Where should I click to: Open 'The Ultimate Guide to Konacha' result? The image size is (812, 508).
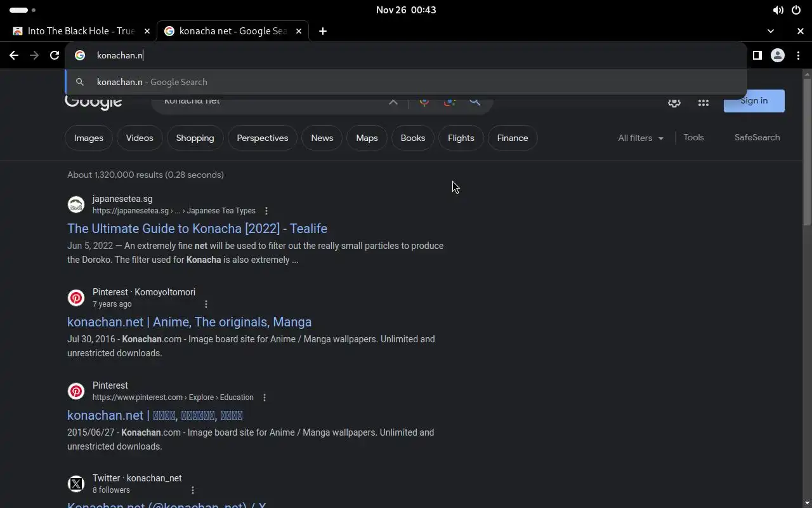pyautogui.click(x=197, y=229)
